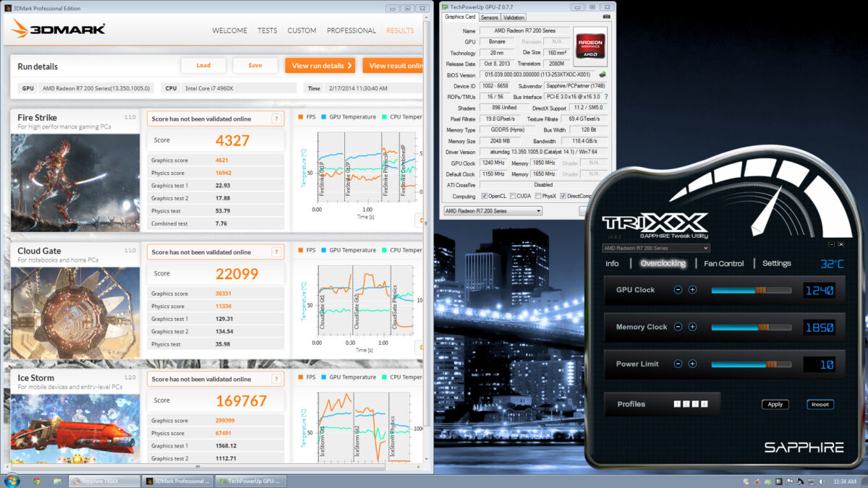Image resolution: width=868 pixels, height=488 pixels.
Task: Decrease Power Limit with the minus icon
Action: tap(678, 364)
